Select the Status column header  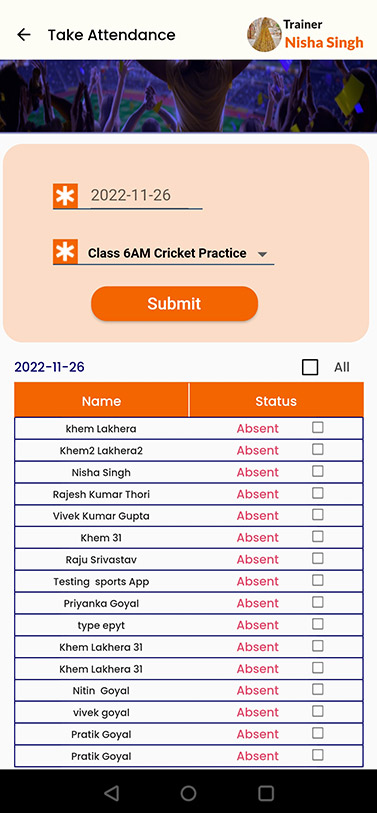276,401
